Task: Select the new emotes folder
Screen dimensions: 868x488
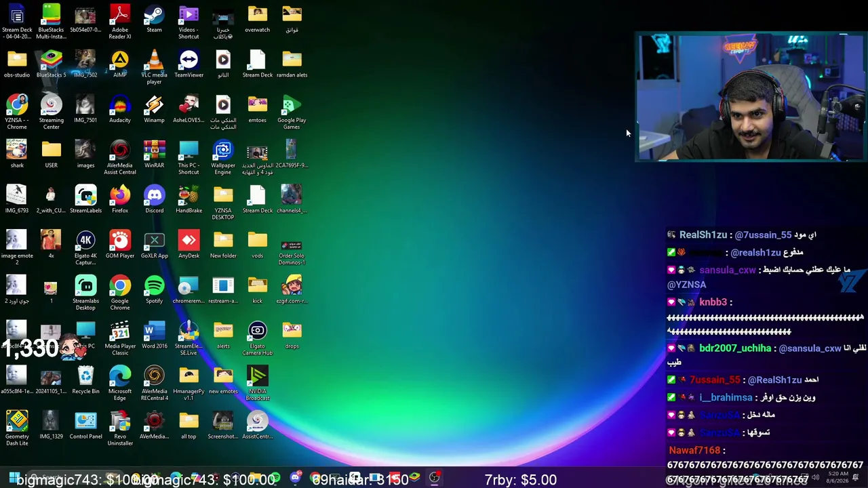Action: (223, 380)
